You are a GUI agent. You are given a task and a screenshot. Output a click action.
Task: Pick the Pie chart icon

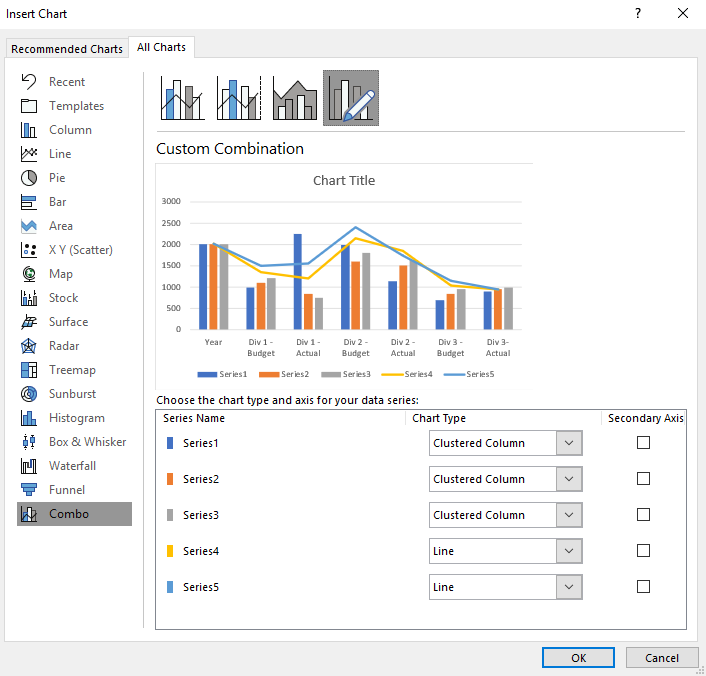point(29,178)
